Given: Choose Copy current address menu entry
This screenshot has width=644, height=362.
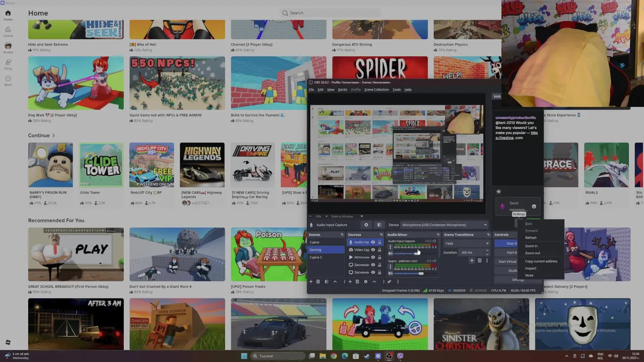Looking at the screenshot, I should pos(541,261).
